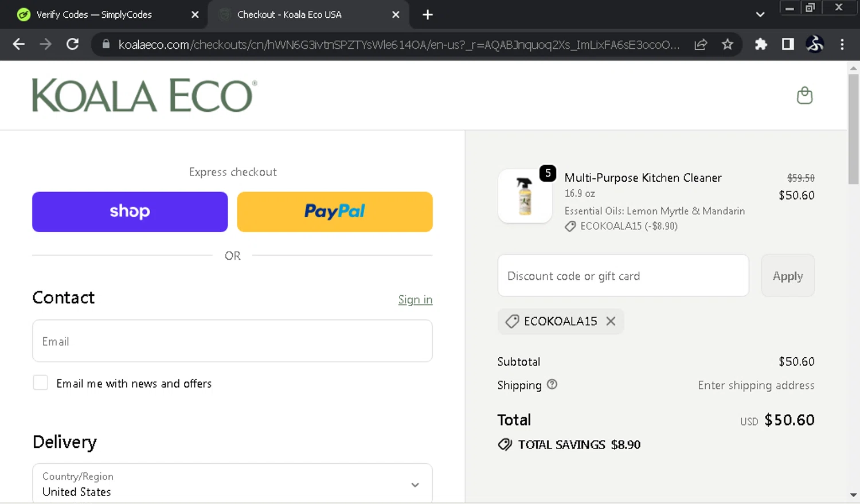Open the browser profile avatar
Viewport: 860px width, 504px height.
click(815, 44)
